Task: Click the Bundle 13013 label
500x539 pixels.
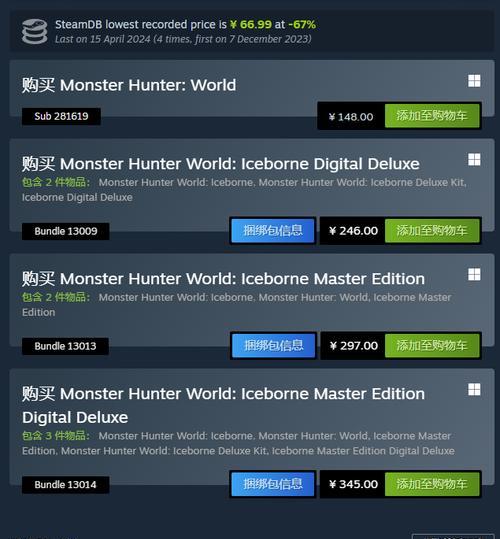Action: pyautogui.click(x=65, y=346)
